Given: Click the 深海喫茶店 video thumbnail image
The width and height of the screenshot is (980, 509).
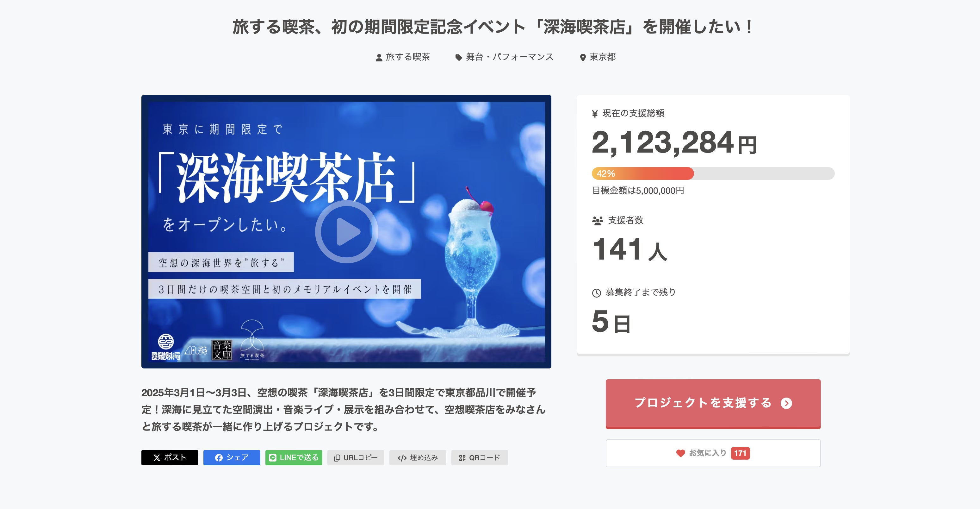Looking at the screenshot, I should tap(346, 231).
